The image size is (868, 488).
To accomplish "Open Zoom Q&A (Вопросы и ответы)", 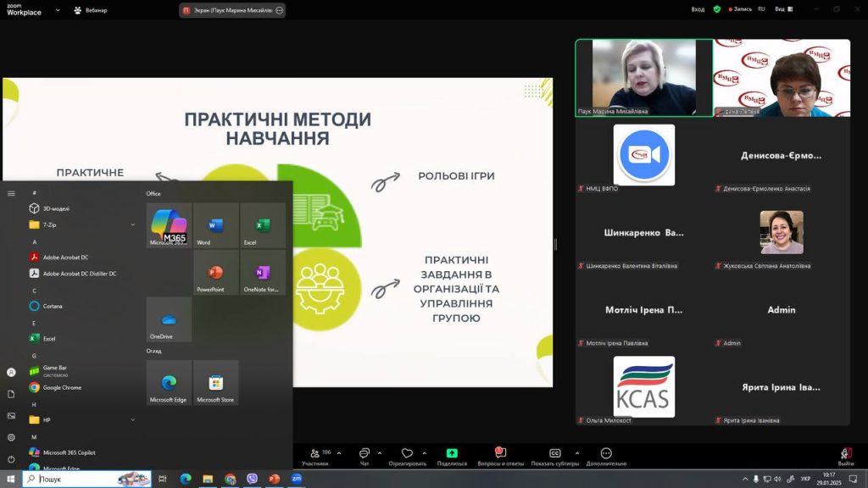I will click(500, 457).
